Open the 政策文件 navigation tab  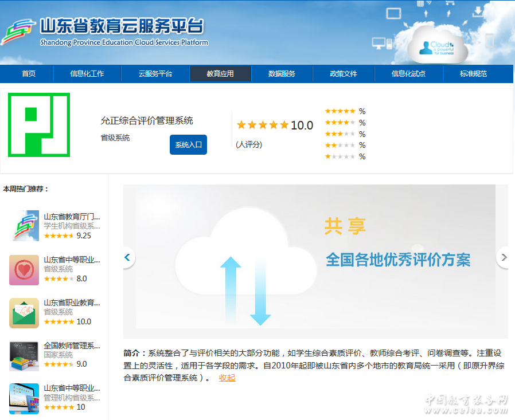[344, 74]
